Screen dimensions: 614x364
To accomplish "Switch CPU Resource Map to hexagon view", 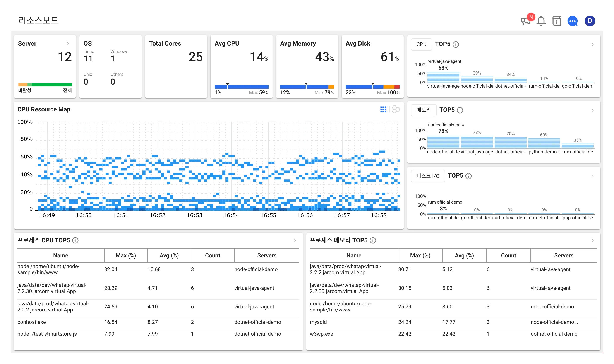I will (x=396, y=109).
